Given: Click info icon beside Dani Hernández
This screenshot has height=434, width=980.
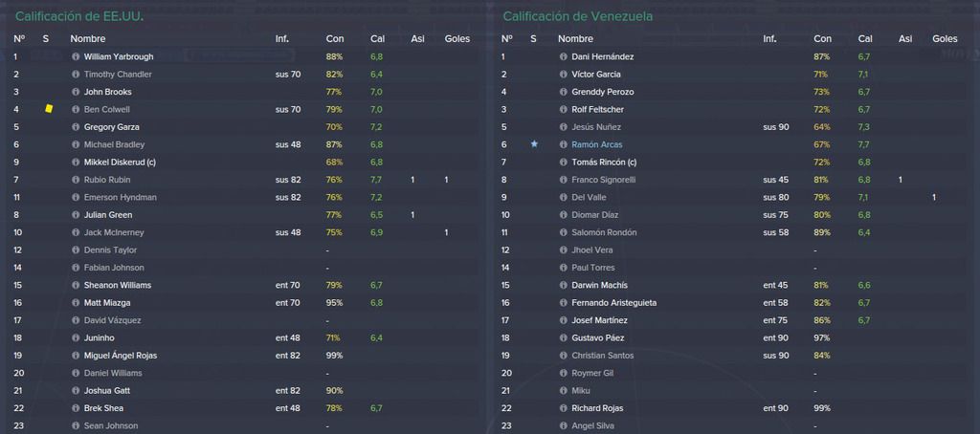Looking at the screenshot, I should [563, 56].
